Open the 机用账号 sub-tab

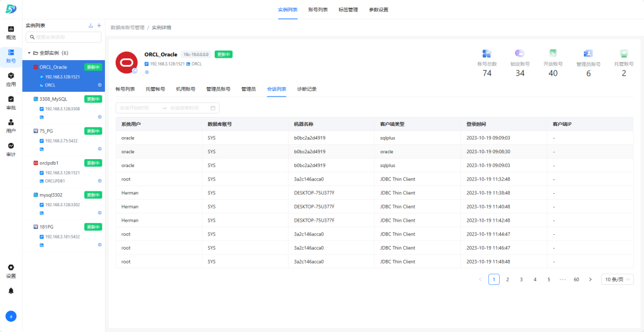pyautogui.click(x=185, y=89)
